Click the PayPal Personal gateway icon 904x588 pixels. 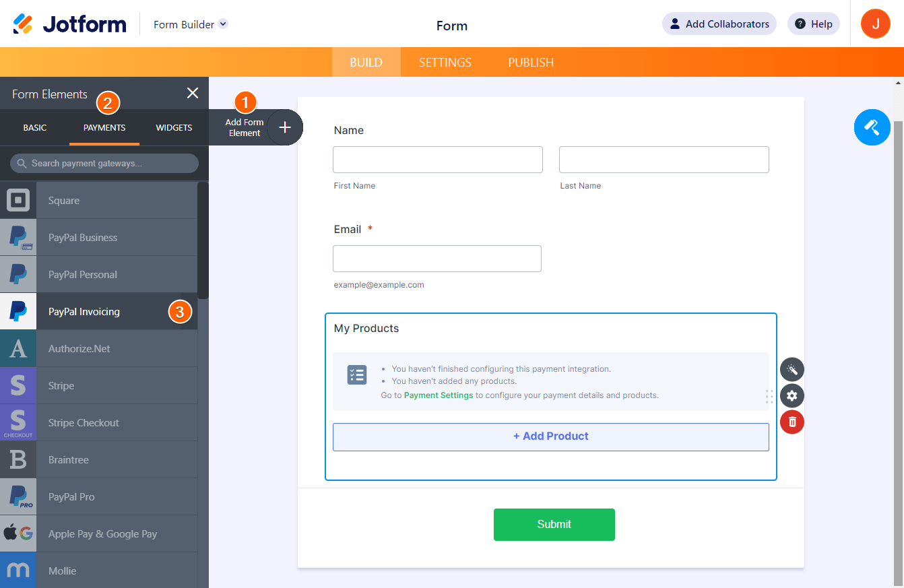18,274
